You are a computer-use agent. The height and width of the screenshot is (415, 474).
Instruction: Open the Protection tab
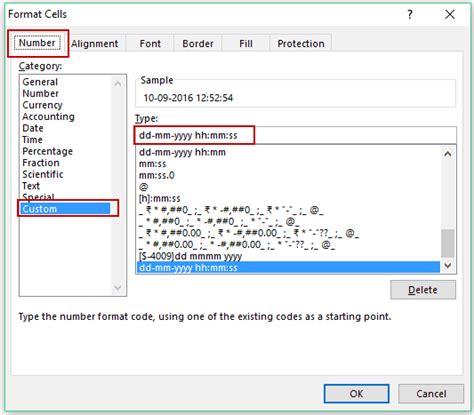point(301,44)
